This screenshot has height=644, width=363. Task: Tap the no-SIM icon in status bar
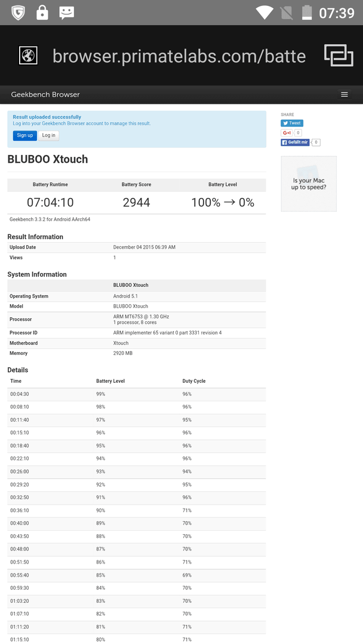tap(287, 13)
